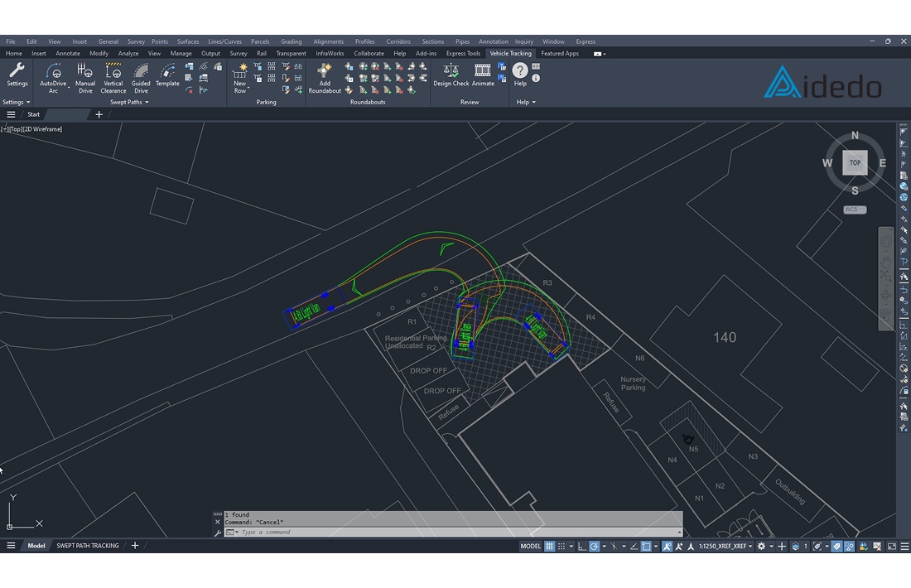Screen dimensions: 911x588
Task: Select the Manual Drive tool
Action: pyautogui.click(x=84, y=78)
